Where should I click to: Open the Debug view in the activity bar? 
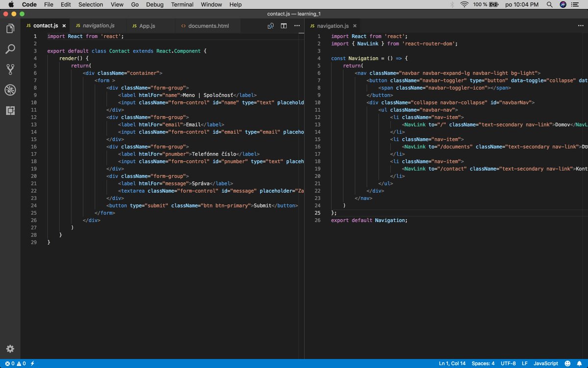[x=10, y=90]
